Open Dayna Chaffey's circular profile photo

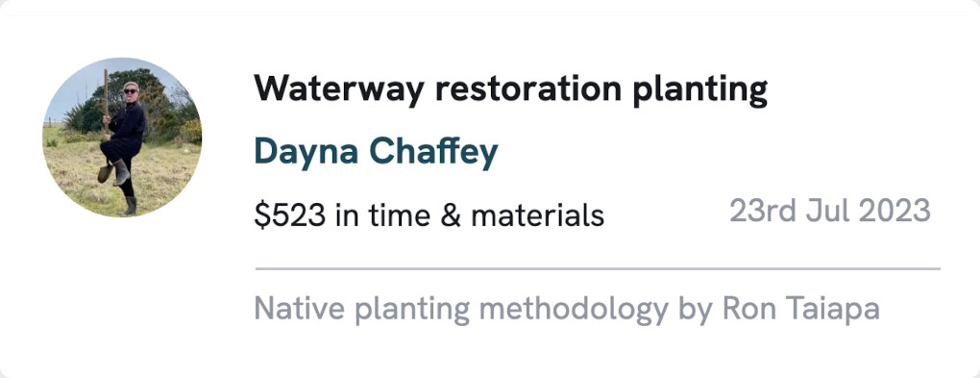tap(122, 137)
